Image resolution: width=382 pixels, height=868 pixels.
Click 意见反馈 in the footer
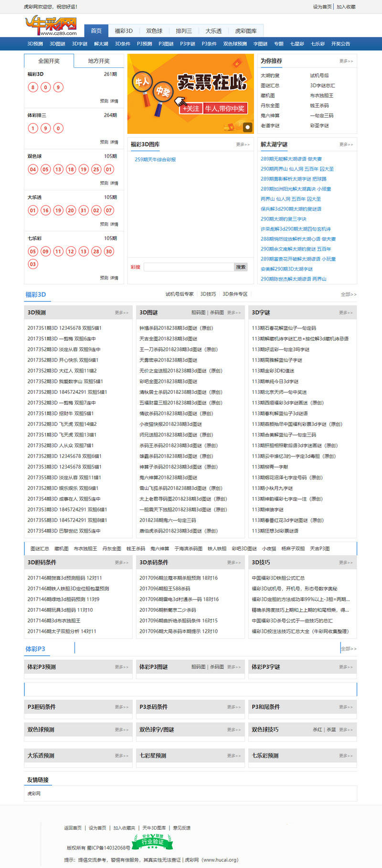pyautogui.click(x=181, y=828)
